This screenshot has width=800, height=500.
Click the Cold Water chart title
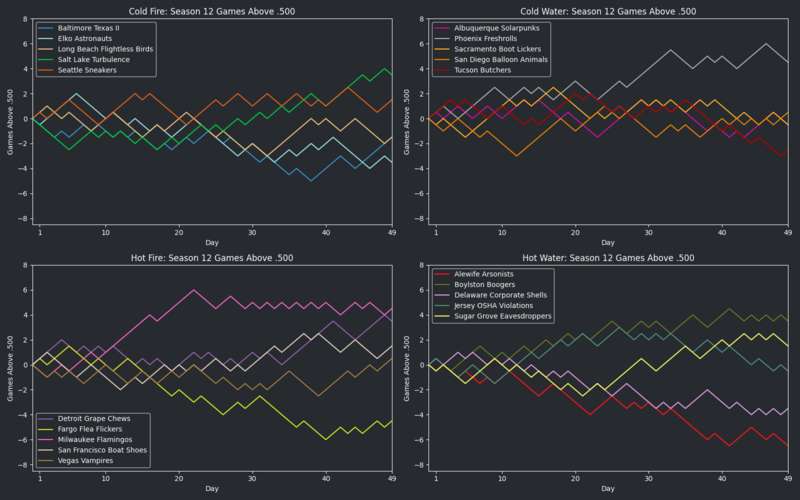pos(608,11)
